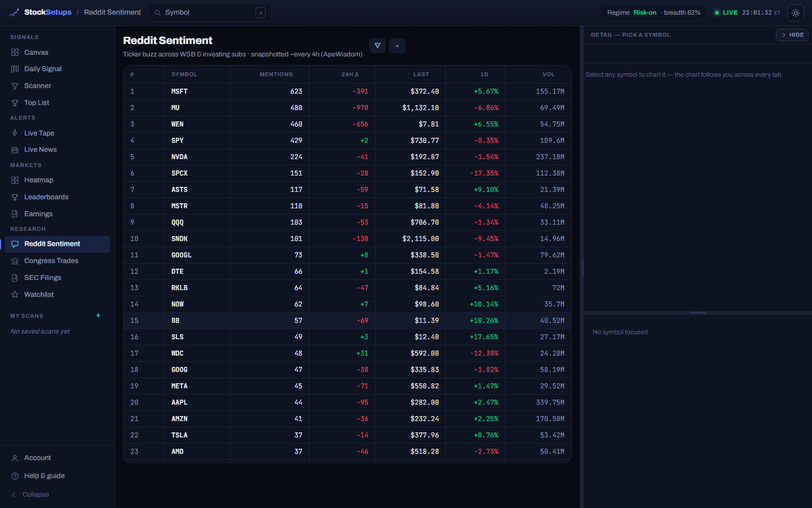
Task: Click the 339.75M volume for AAPL
Action: tap(550, 402)
